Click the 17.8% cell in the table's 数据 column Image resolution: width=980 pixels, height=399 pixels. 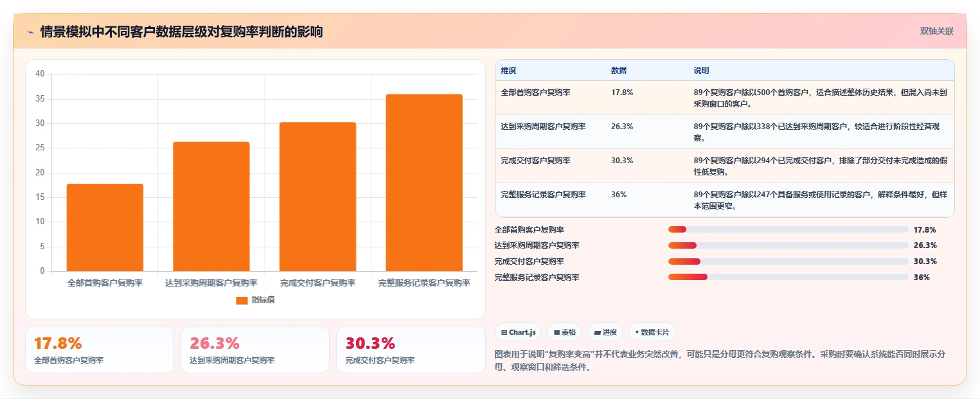(621, 93)
